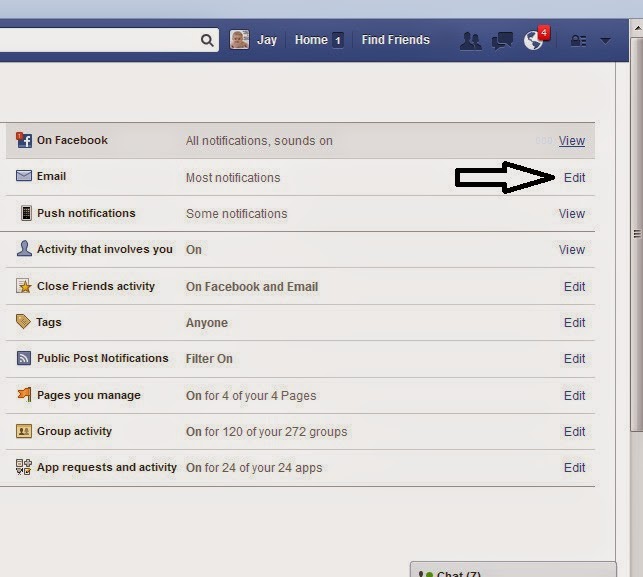Select 'On for 24 of your 24 apps'
The height and width of the screenshot is (577, 643).
[254, 468]
